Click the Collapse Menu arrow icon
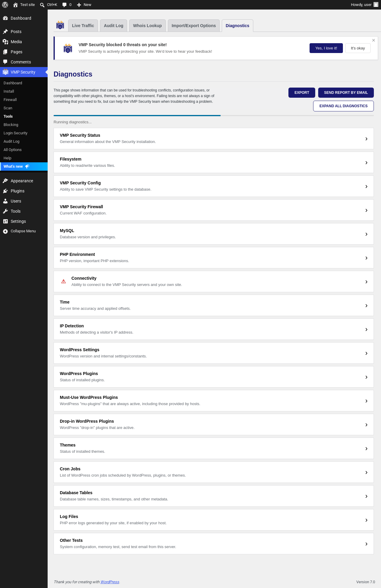This screenshot has height=588, width=381. pos(5,231)
